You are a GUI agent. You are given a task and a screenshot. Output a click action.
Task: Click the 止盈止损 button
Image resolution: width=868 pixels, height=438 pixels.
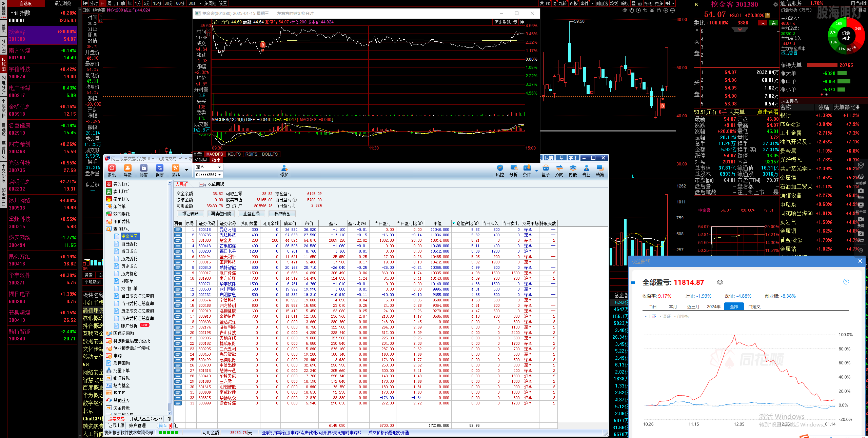point(251,214)
